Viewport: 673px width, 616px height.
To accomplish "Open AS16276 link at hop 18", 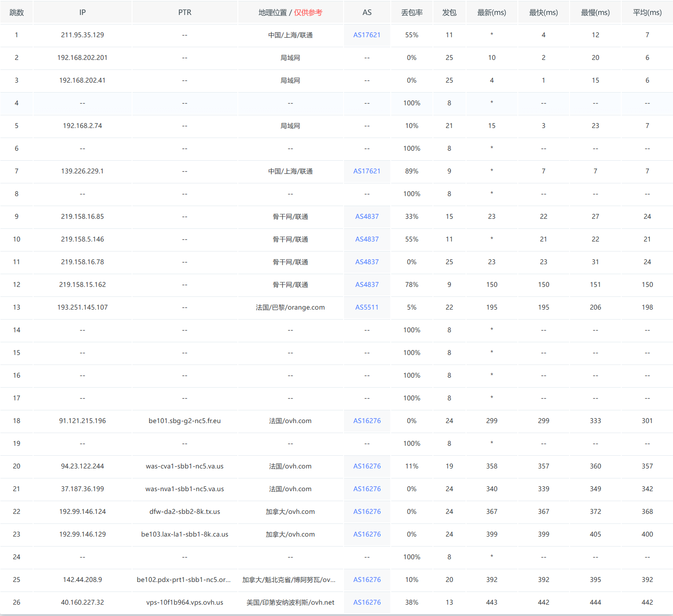I will tap(367, 421).
